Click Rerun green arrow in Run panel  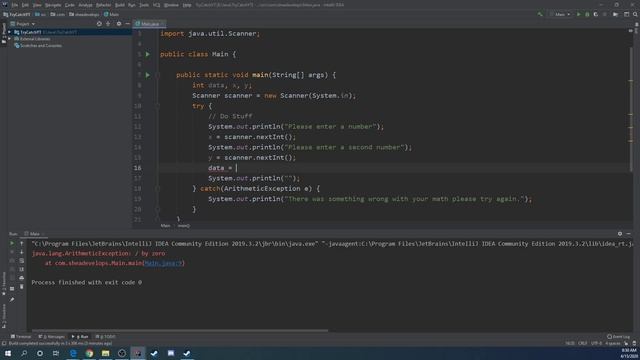click(x=12, y=243)
